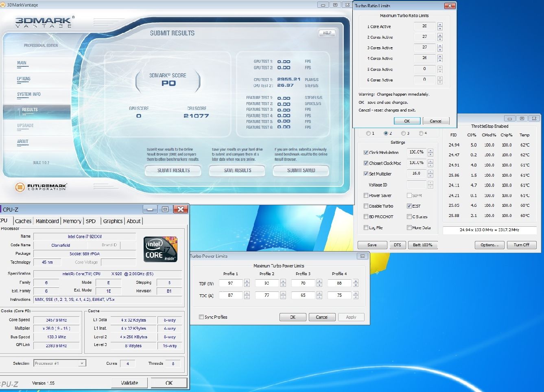Open the Processor #1 selection dropdown
Image resolution: width=544 pixels, height=392 pixels.
pyautogui.click(x=59, y=363)
